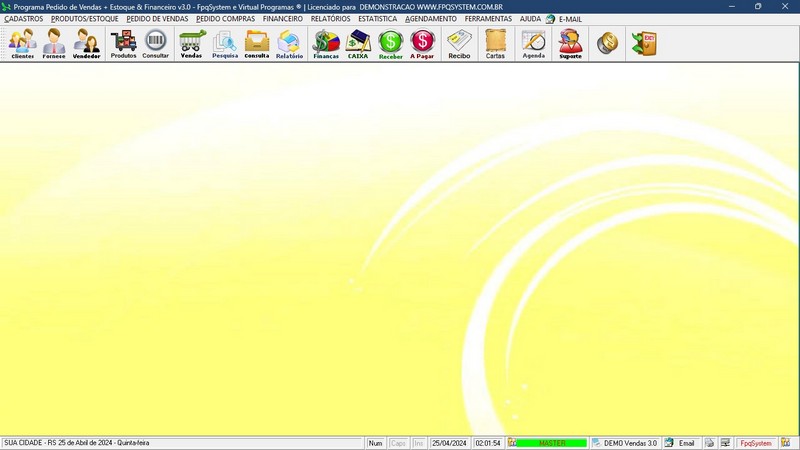This screenshot has width=800, height=450.
Task: Open the Vendas shopping cart icon
Action: 191,44
